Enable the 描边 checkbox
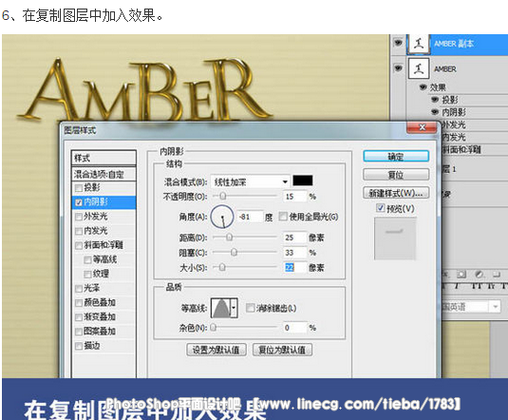Image resolution: width=508 pixels, height=420 pixels. [x=79, y=346]
